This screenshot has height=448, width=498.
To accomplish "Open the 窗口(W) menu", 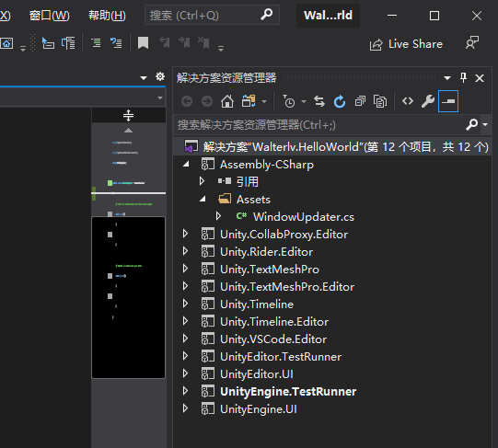I will point(49,15).
